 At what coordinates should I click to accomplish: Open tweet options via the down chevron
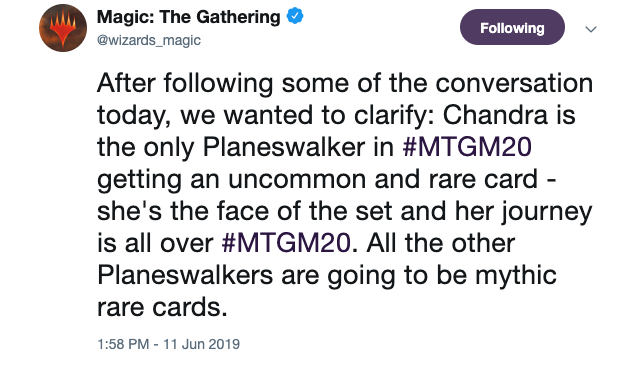pyautogui.click(x=591, y=29)
